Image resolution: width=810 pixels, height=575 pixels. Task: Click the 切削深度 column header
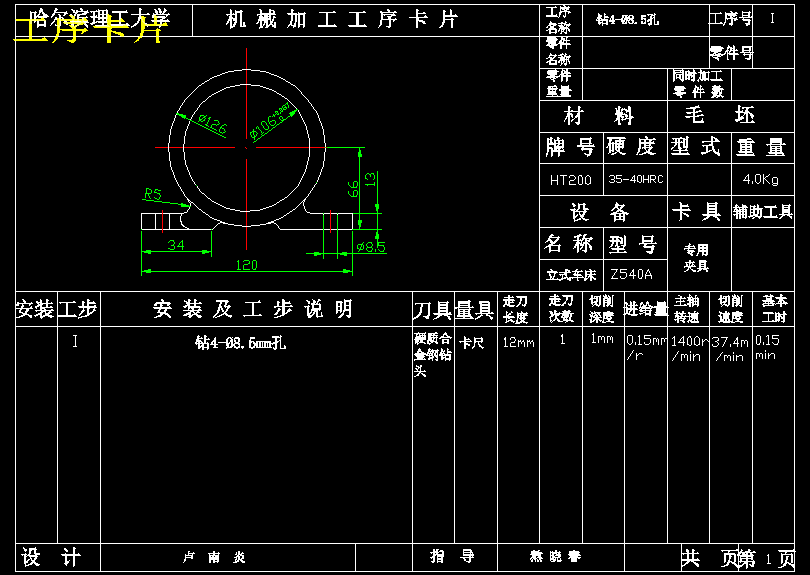[x=601, y=309]
